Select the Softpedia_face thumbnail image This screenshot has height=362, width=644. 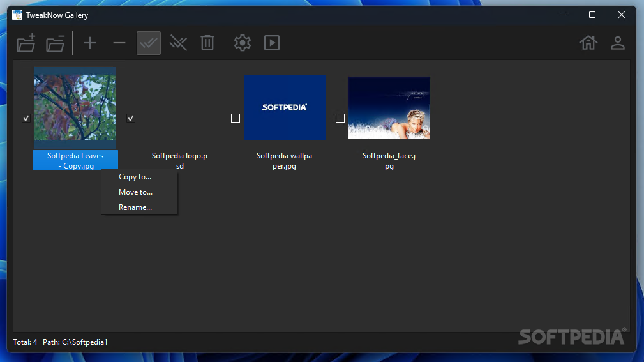pos(389,108)
